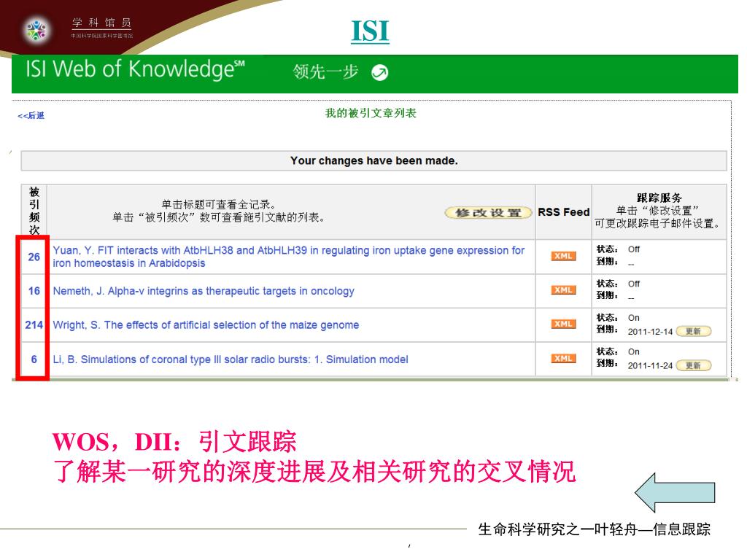The width and height of the screenshot is (747, 560).
Task: Click On status in Li row
Action: (634, 352)
